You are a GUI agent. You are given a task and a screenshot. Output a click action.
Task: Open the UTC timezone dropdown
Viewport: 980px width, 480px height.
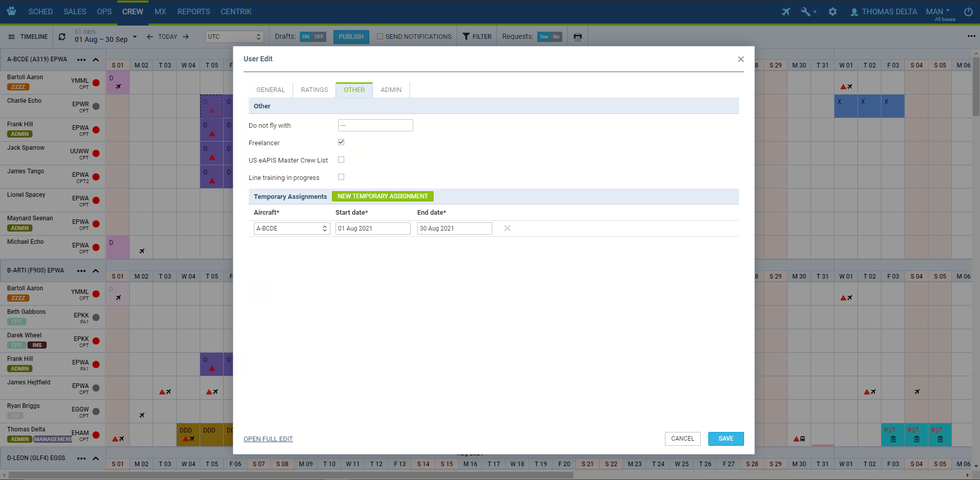point(234,37)
